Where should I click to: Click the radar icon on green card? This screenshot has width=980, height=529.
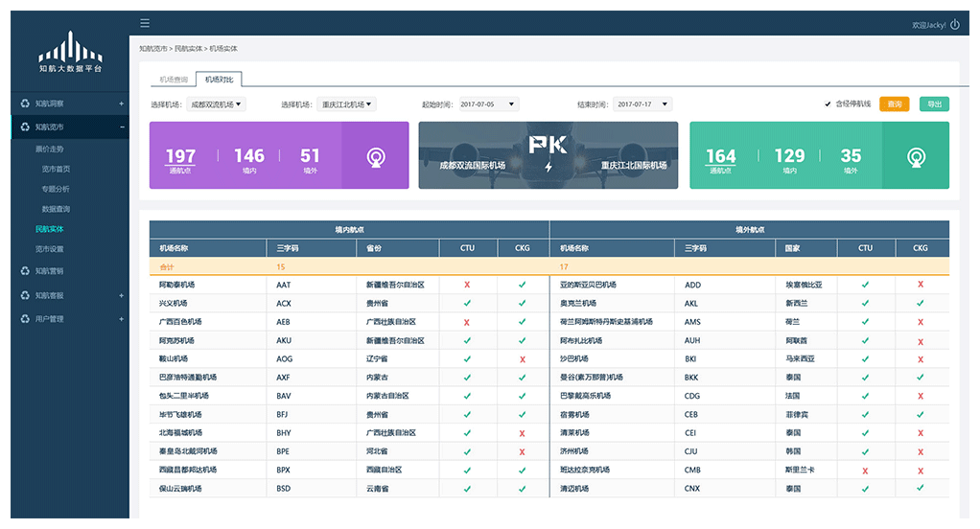(916, 156)
